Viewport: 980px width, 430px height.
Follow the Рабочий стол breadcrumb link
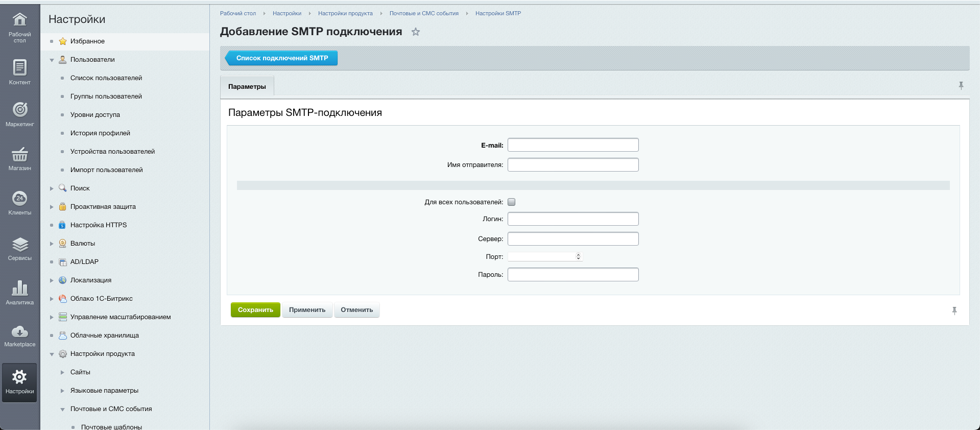pyautogui.click(x=238, y=13)
